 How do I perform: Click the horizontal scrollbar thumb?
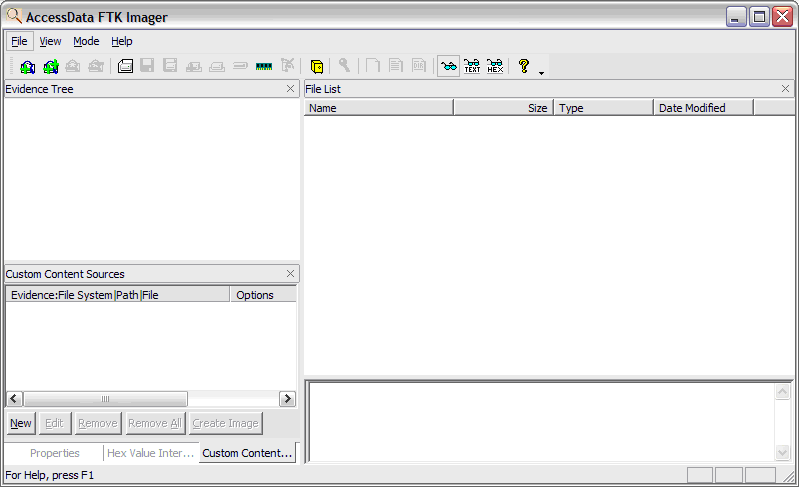(x=105, y=398)
